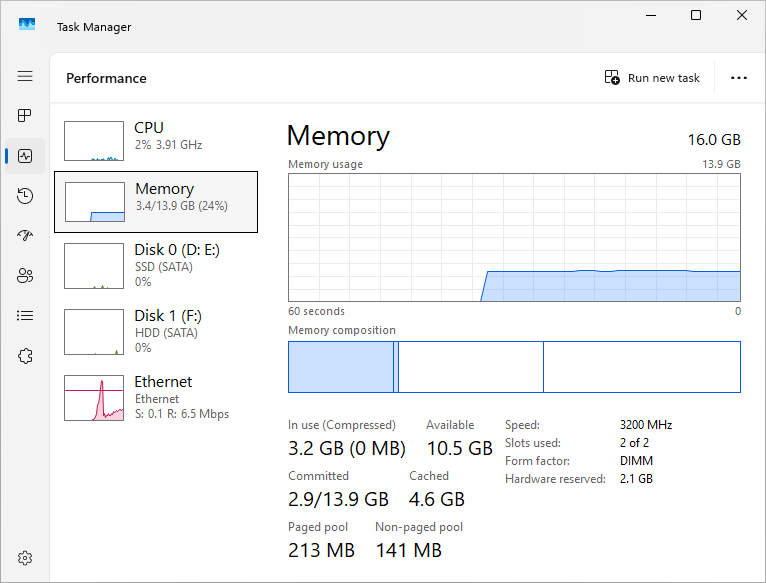
Task: Open the Details page icon
Action: (25, 316)
